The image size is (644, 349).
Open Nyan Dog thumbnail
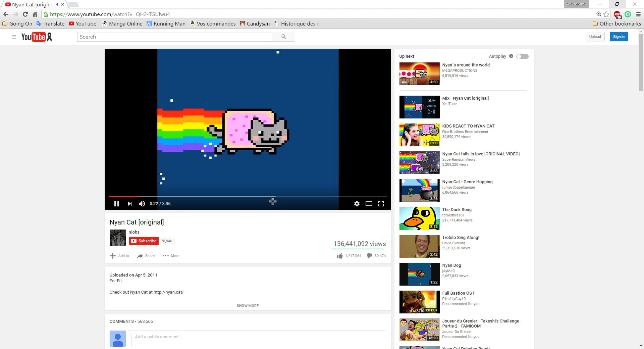pos(419,274)
